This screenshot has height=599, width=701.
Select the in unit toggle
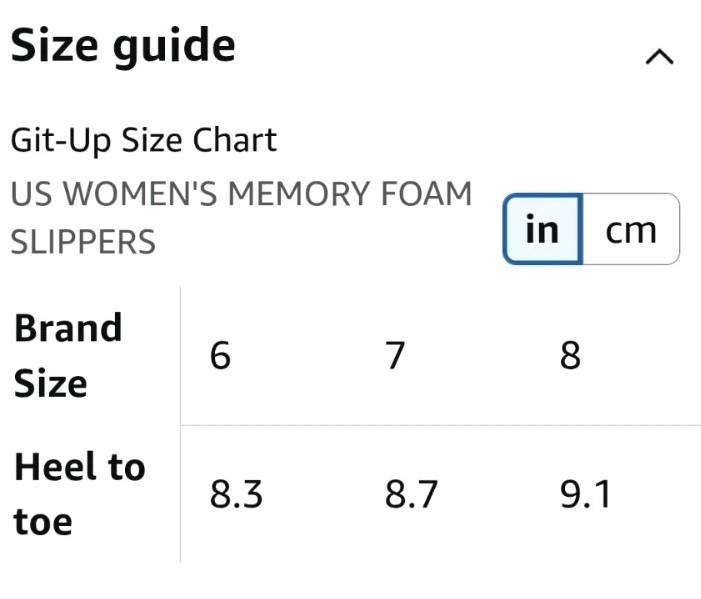coord(542,229)
